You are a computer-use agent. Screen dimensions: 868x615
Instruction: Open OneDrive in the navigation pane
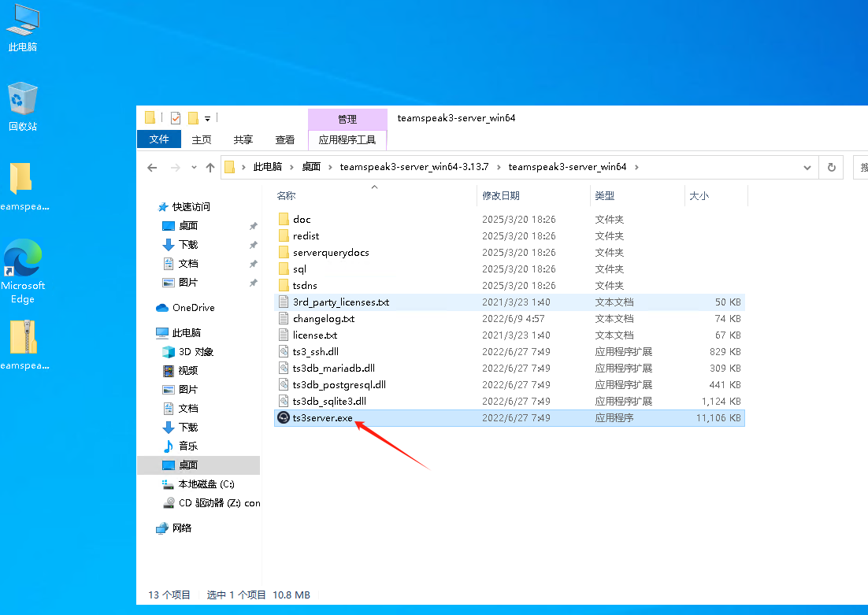(193, 308)
